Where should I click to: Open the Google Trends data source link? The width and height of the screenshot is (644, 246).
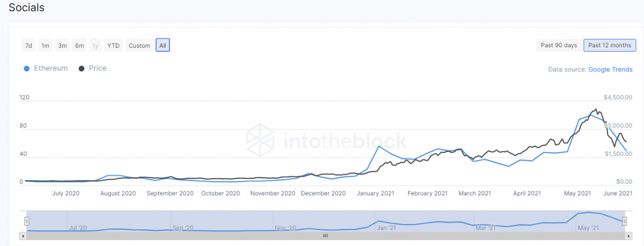[x=611, y=70]
